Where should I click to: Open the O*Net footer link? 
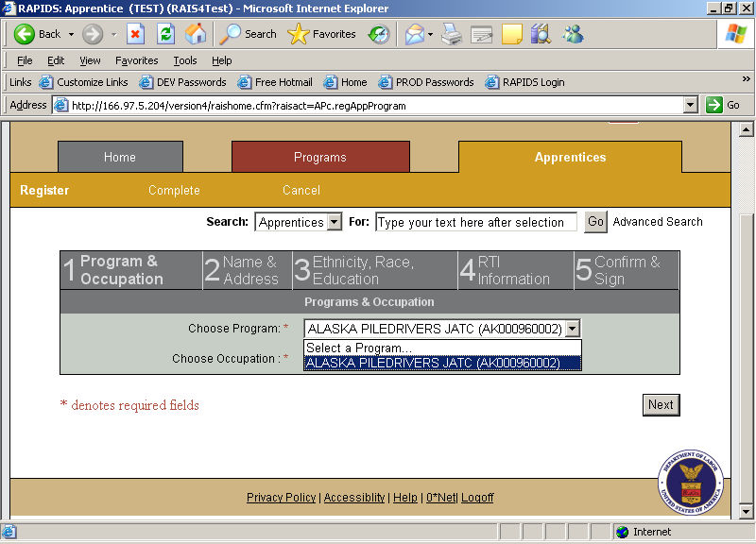pyautogui.click(x=440, y=498)
